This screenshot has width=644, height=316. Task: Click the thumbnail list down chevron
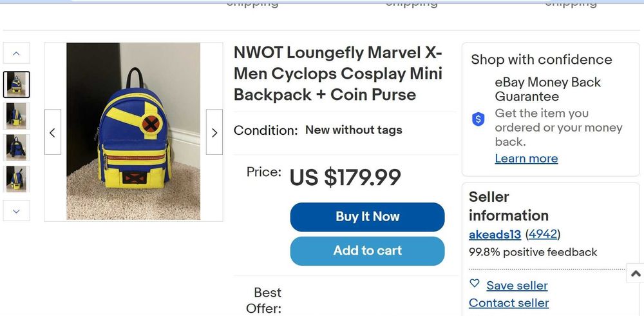17,210
